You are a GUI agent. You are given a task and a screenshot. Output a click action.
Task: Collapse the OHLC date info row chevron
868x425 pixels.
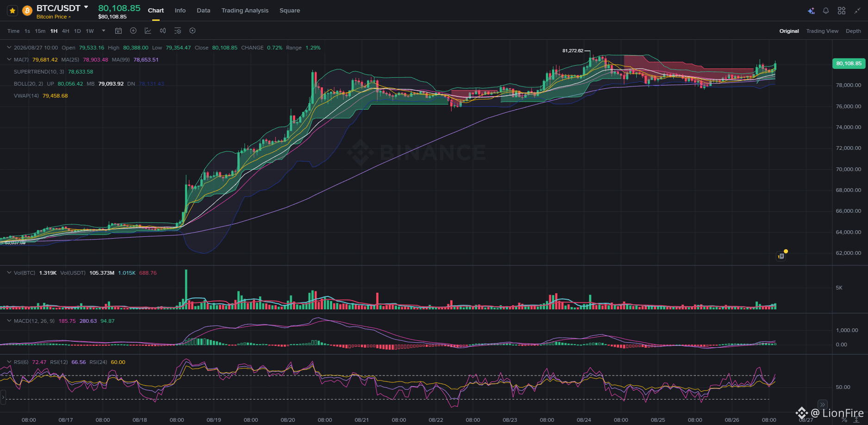[x=9, y=47]
